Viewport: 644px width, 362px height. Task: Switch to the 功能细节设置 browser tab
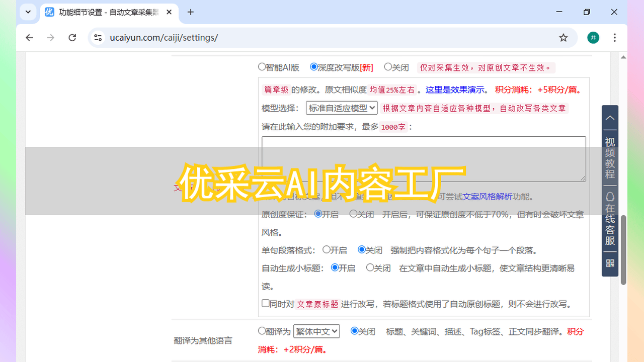point(108,12)
